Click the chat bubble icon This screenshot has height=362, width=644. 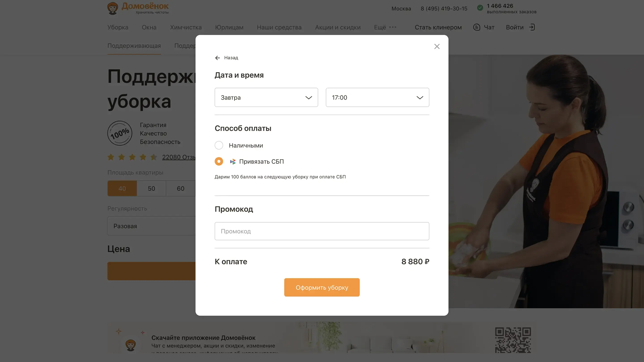tap(477, 27)
